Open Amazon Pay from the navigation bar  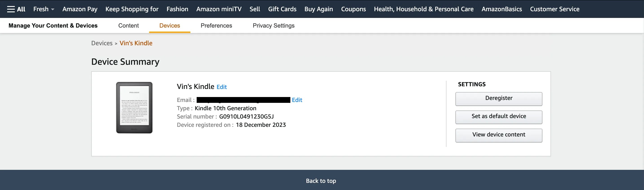click(80, 9)
